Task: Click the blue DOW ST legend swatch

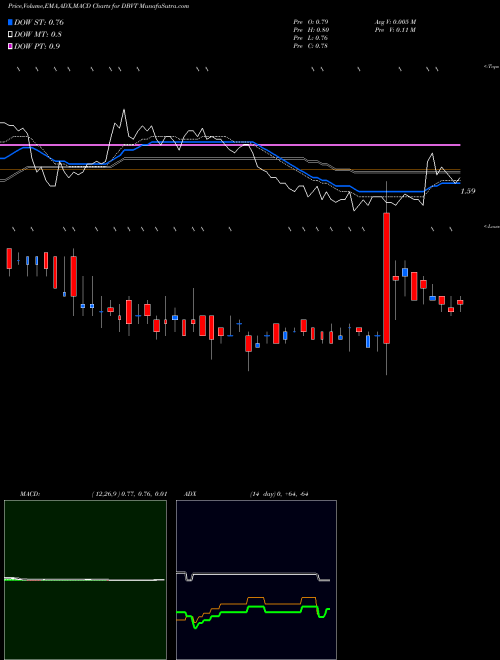Action: [10, 22]
